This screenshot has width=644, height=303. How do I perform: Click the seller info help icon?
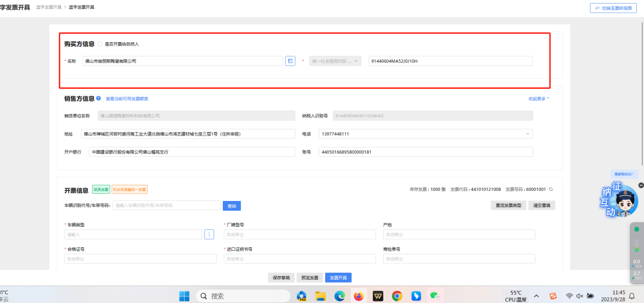tap(98, 98)
